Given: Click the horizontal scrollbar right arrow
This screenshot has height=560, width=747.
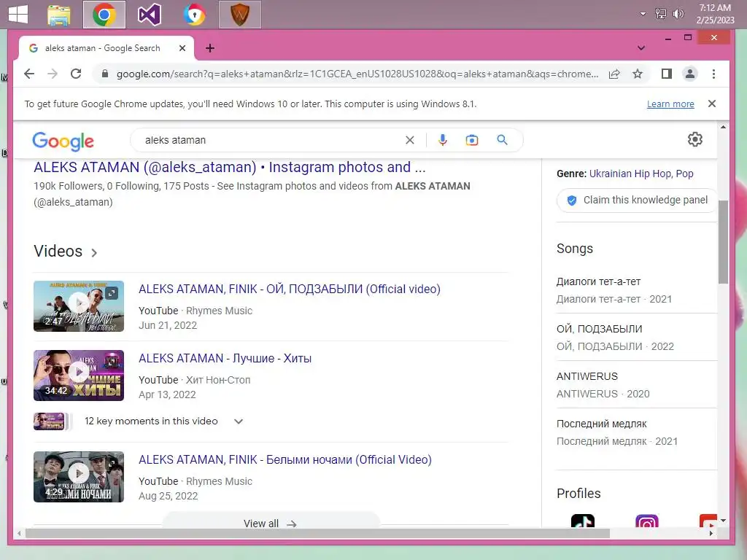Looking at the screenshot, I should 711,533.
